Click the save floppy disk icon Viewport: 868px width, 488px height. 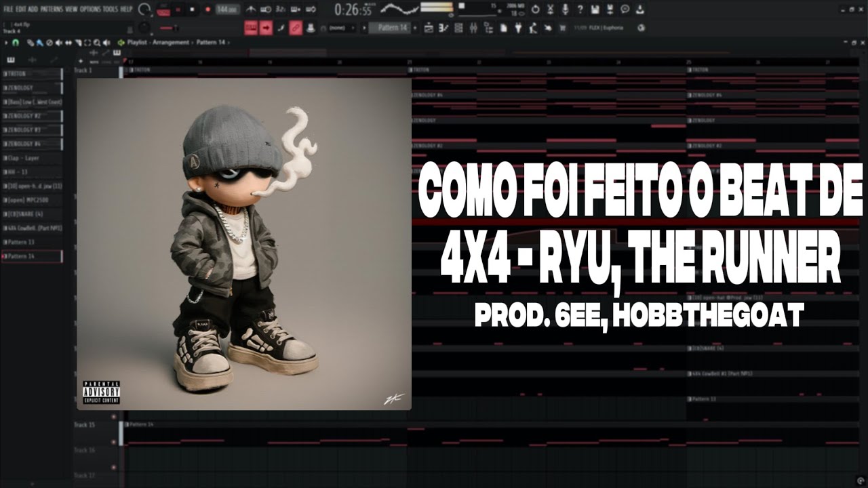point(595,9)
